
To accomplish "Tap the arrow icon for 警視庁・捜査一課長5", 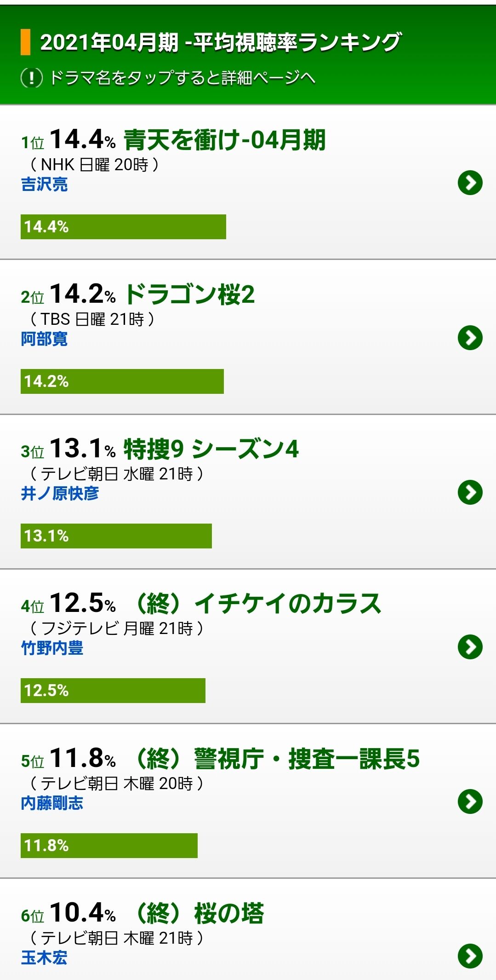I will [470, 801].
